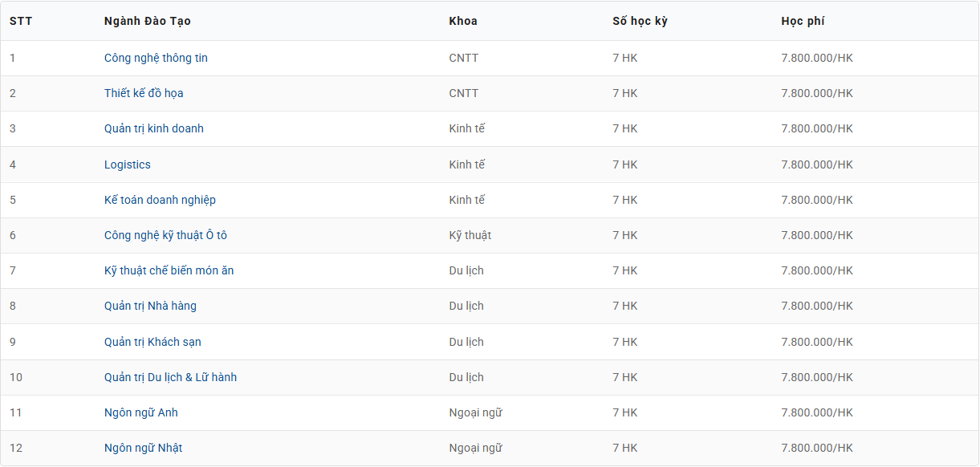The image size is (980, 467).
Task: Click the STT column header
Action: (21, 21)
